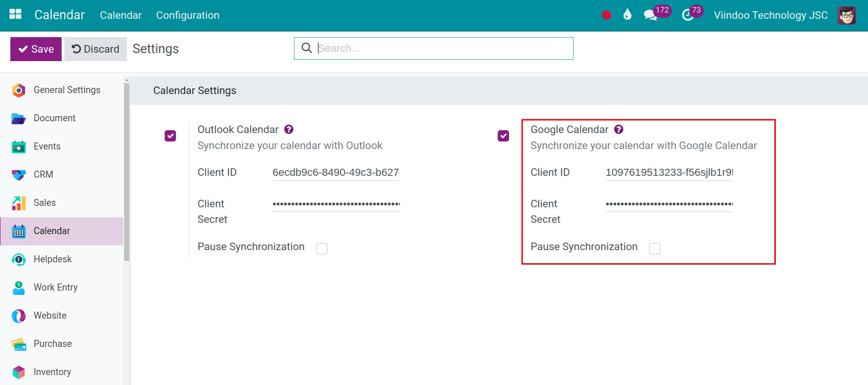
Task: Open the apps grid menu icon
Action: coord(16,14)
